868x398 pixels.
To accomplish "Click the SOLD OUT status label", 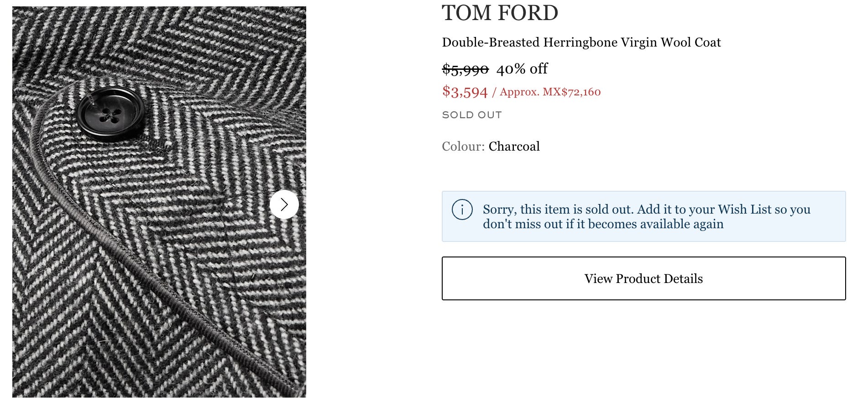I will pyautogui.click(x=472, y=115).
